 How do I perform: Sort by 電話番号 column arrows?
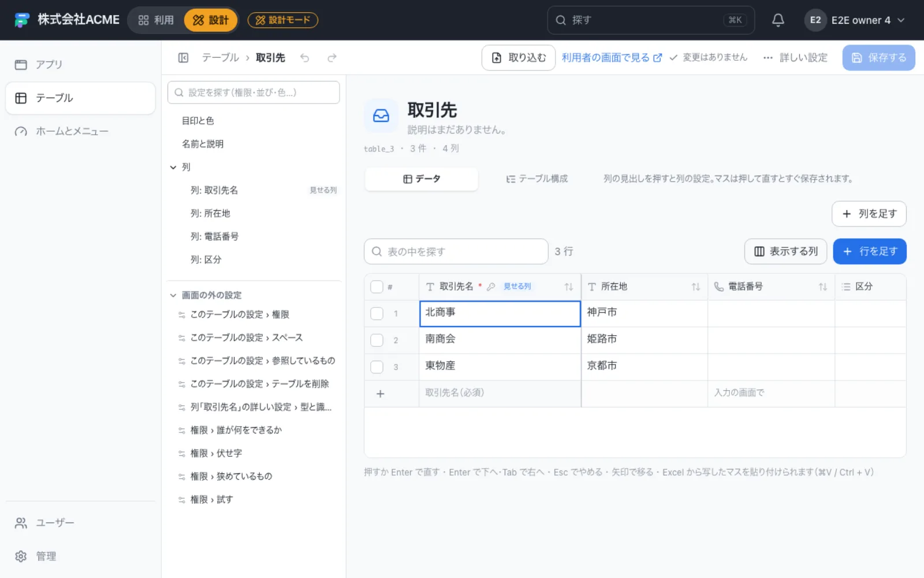point(823,287)
